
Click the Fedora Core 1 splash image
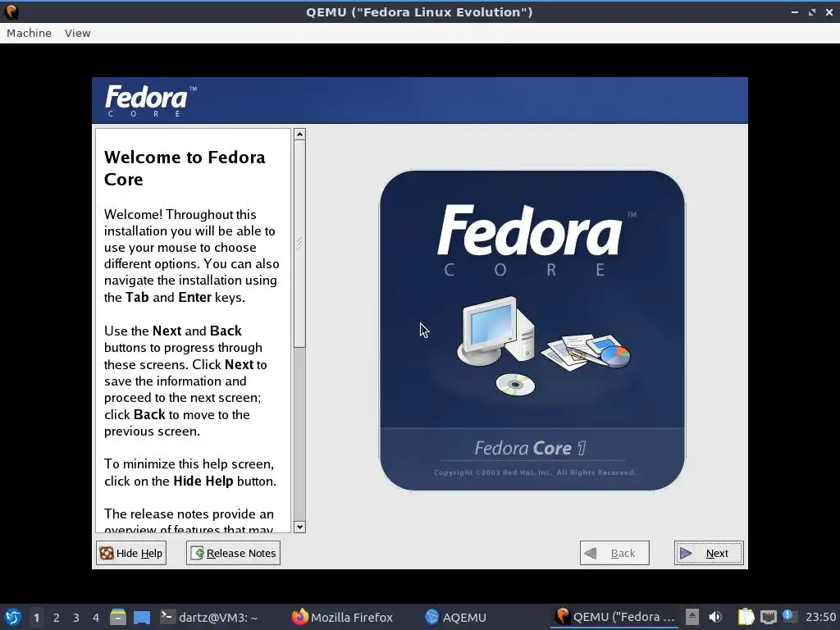tap(532, 330)
